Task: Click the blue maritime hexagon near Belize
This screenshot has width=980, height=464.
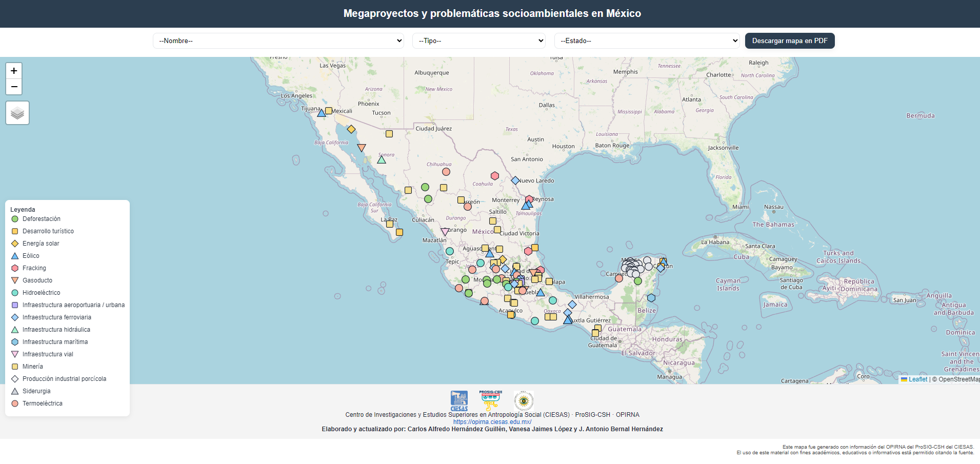Action: pyautogui.click(x=651, y=298)
